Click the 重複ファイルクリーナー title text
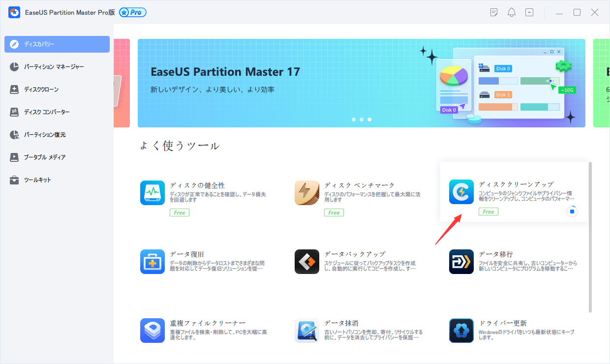The image size is (610, 364). (x=208, y=323)
